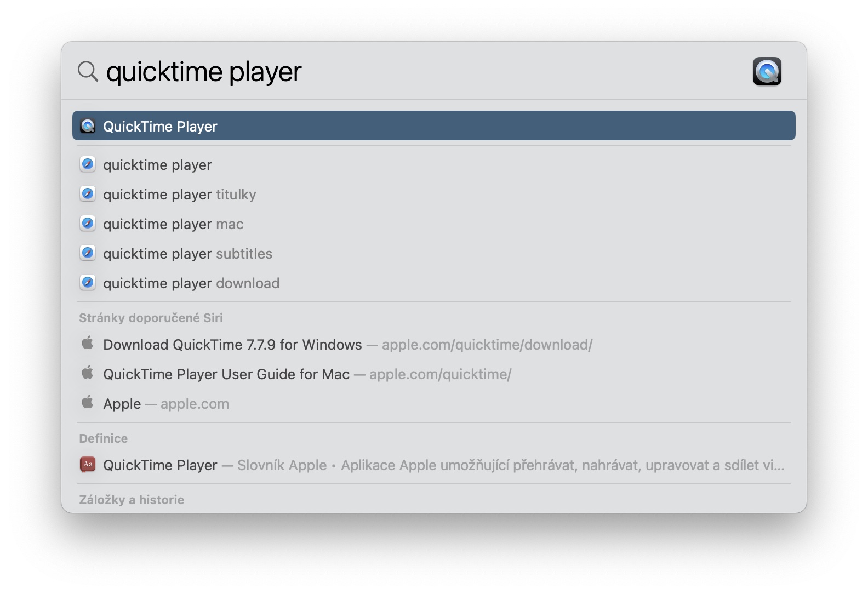Click Apple logo beside QuickTime Player User Guide
Screen dimensions: 868x594
click(88, 373)
